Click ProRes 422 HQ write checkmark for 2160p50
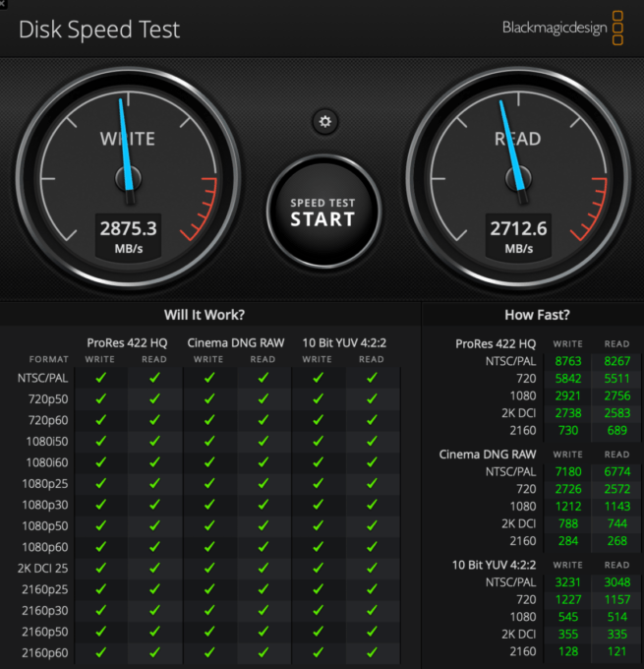The height and width of the screenshot is (669, 644). click(100, 632)
